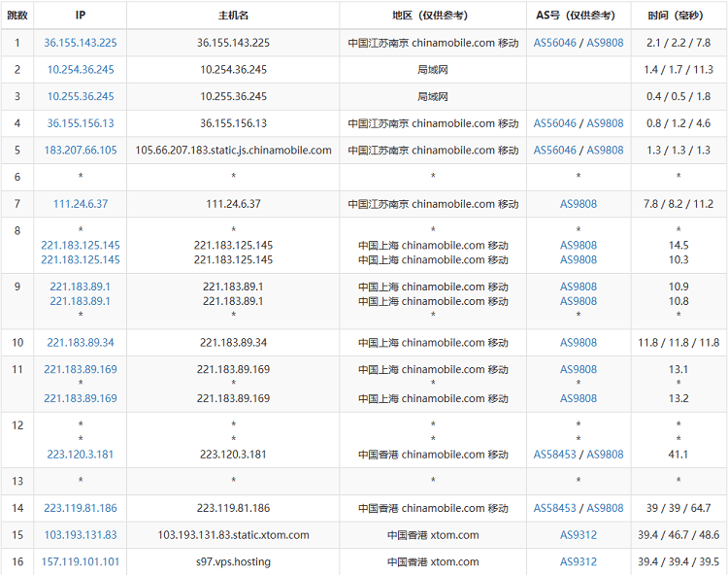Click 中国江苏南京 chinamobile.com 移动 region in hop 7

[x=433, y=204]
